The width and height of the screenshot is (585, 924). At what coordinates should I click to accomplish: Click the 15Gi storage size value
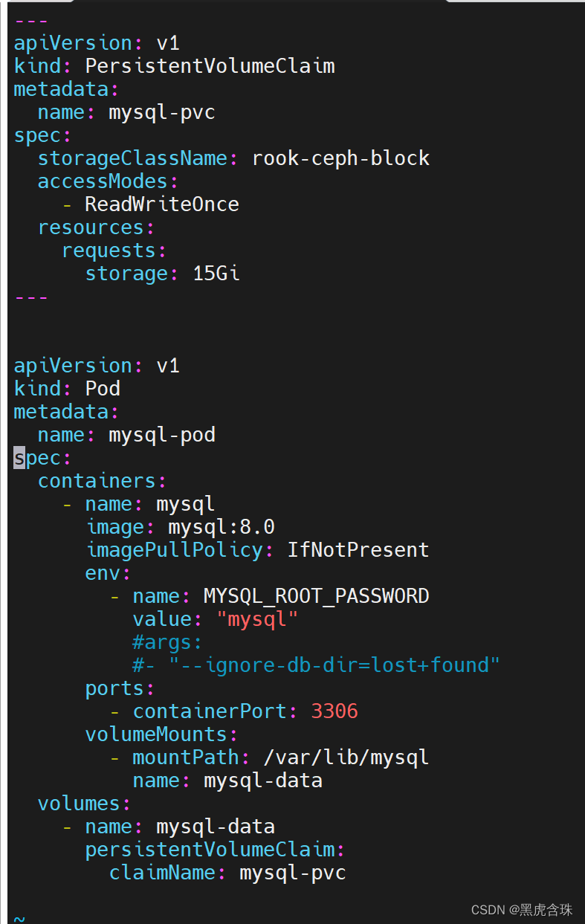pyautogui.click(x=216, y=274)
